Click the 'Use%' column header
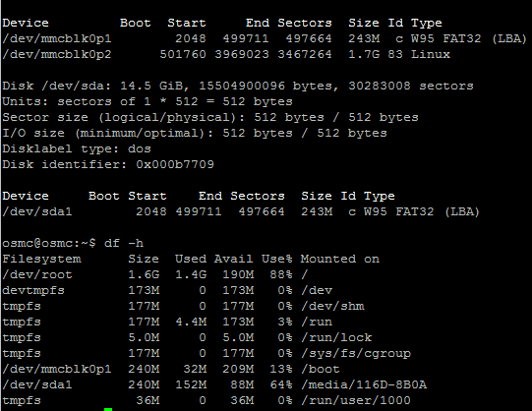The height and width of the screenshot is (411, 532). [x=277, y=259]
